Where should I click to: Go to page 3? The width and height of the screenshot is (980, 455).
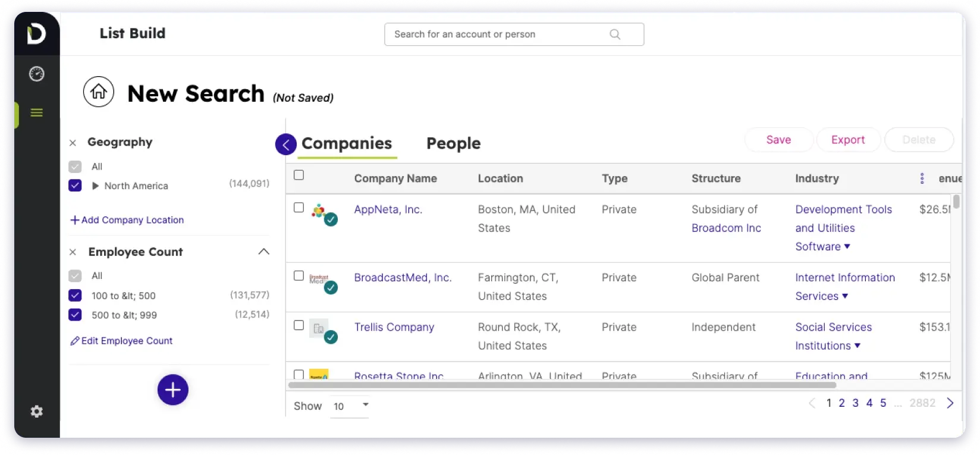click(855, 403)
